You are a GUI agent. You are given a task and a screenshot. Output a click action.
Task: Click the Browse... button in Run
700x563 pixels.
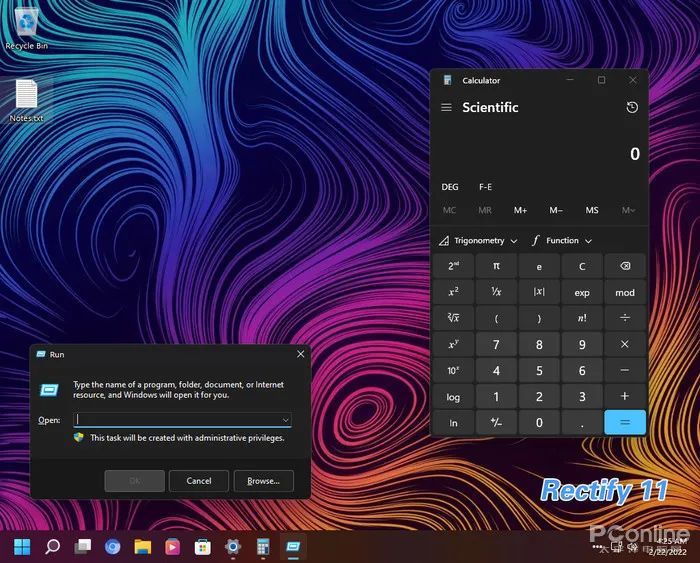point(263,481)
